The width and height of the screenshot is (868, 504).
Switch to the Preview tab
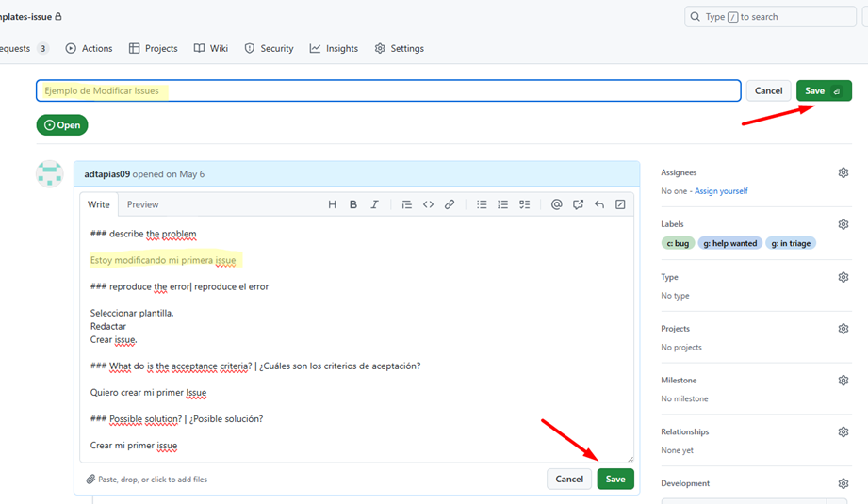143,204
